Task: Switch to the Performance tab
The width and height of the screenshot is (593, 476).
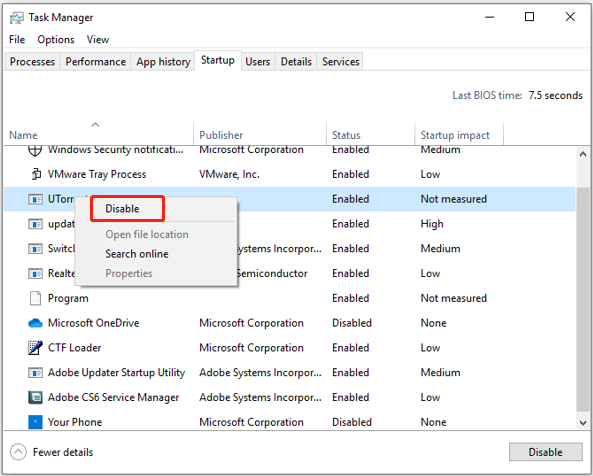Action: coord(95,62)
